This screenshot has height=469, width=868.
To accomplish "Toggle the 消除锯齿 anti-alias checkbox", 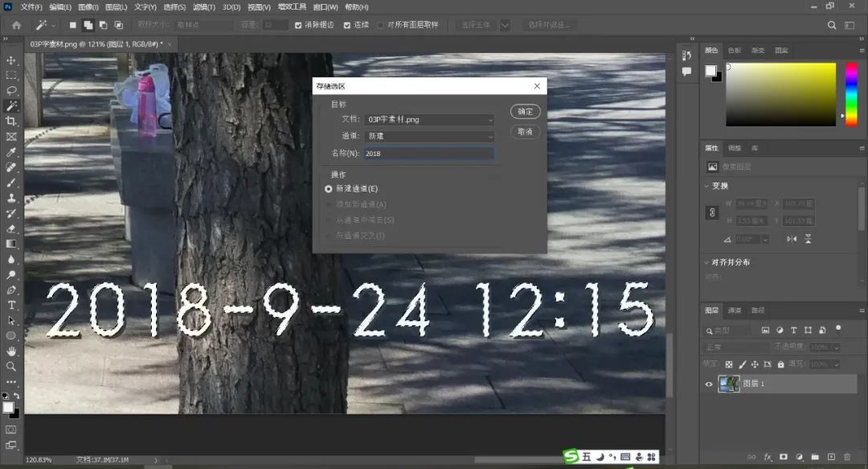I will point(299,25).
